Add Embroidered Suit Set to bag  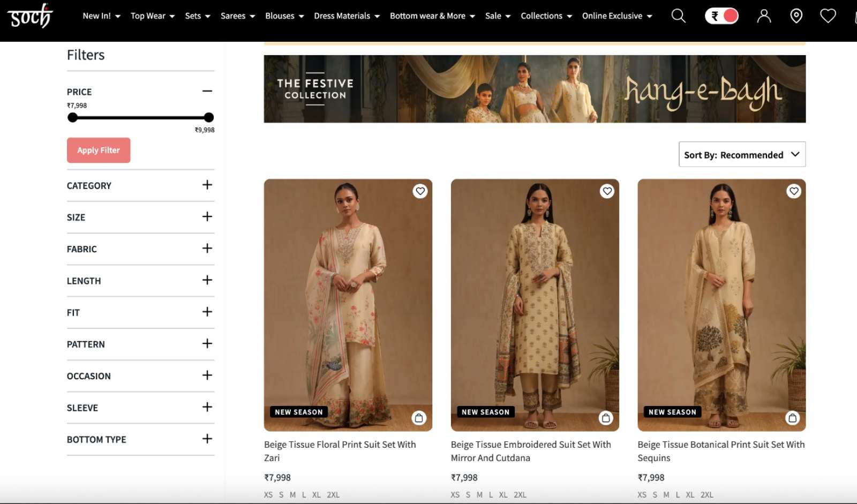click(x=606, y=418)
